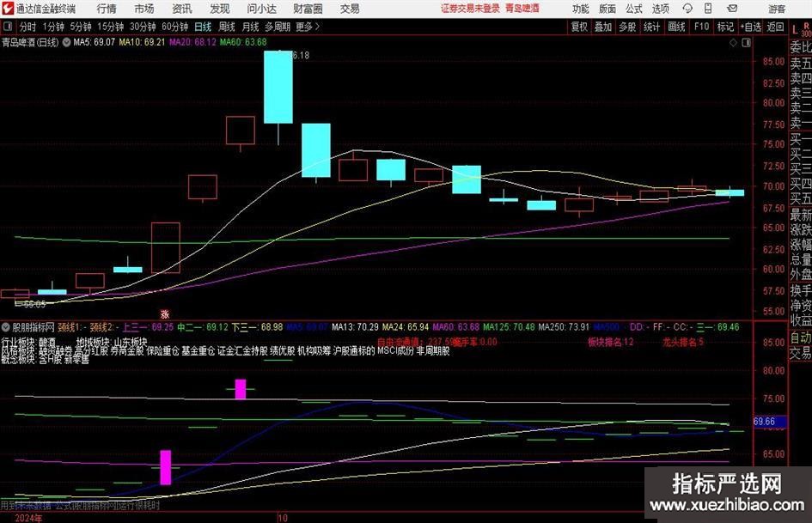Expand the 股朋指标网 sub-chart indicator dropdown
812x523 pixels.
(6, 327)
